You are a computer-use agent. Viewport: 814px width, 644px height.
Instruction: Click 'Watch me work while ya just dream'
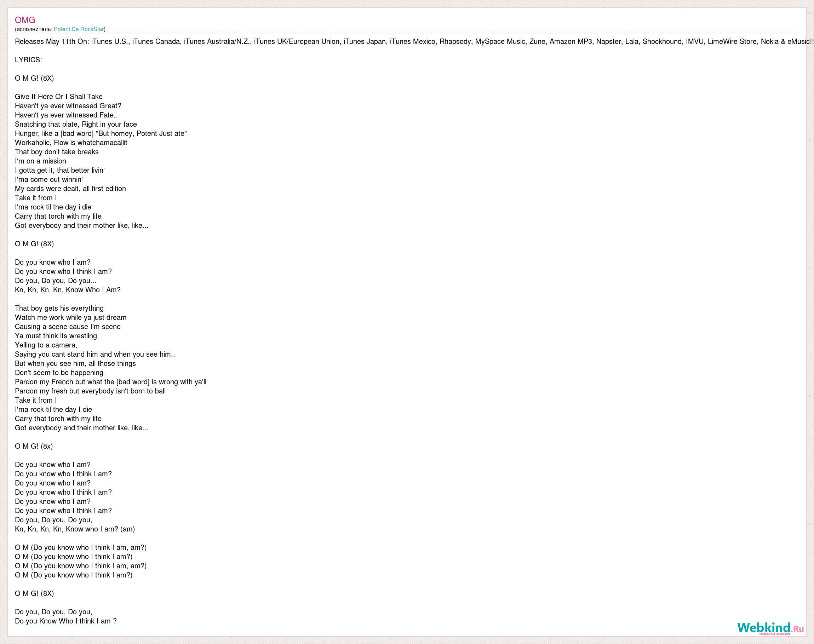pos(70,317)
